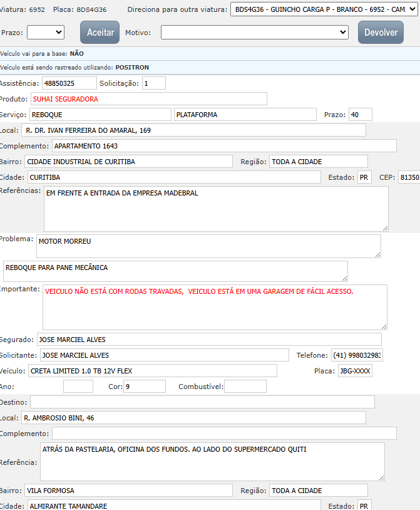The width and height of the screenshot is (420, 510).
Task: Click the Devolver button
Action: click(381, 32)
